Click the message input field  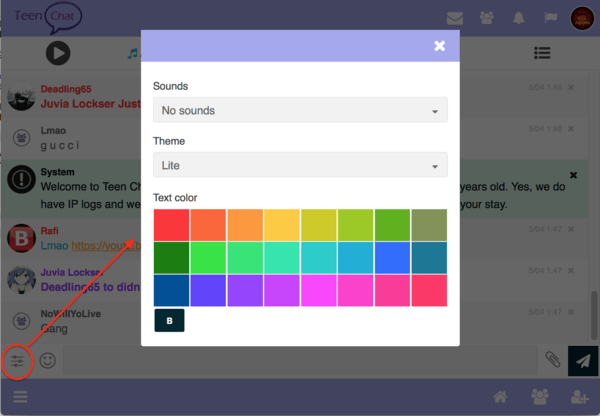300,361
